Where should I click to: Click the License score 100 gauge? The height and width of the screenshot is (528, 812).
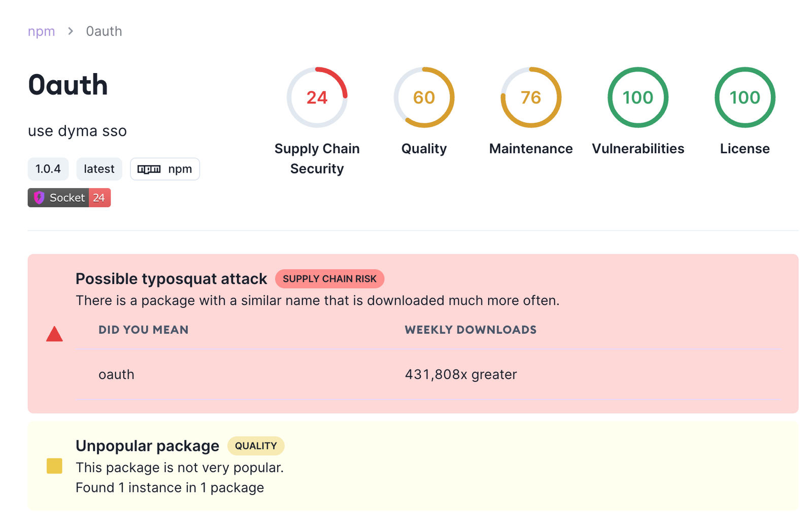coord(745,97)
